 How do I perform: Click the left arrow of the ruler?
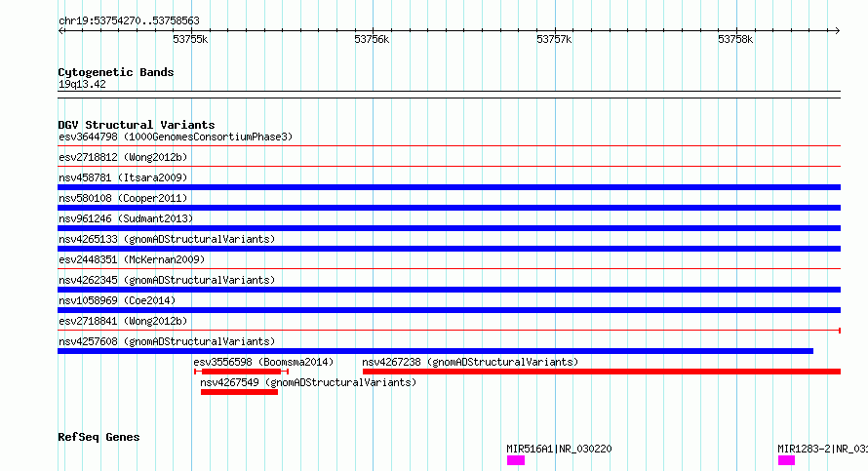coord(60,31)
